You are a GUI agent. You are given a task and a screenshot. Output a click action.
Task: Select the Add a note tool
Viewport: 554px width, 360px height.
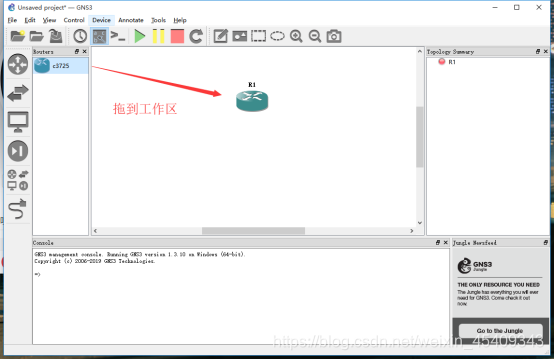tap(220, 36)
